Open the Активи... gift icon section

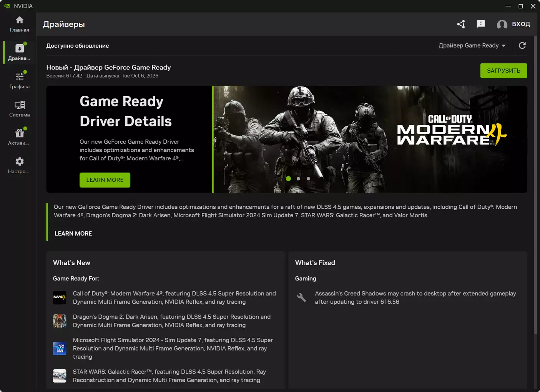click(x=19, y=137)
